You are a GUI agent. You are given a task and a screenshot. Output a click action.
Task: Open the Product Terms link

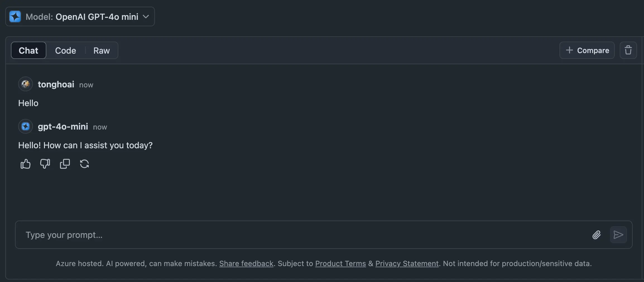tap(340, 264)
